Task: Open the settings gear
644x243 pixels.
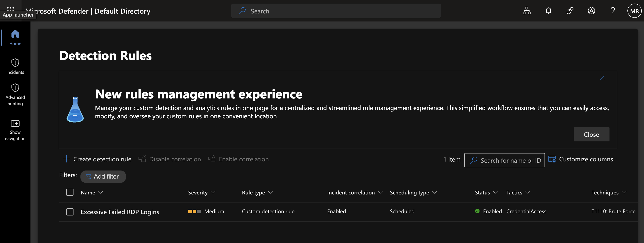Action: pyautogui.click(x=591, y=11)
